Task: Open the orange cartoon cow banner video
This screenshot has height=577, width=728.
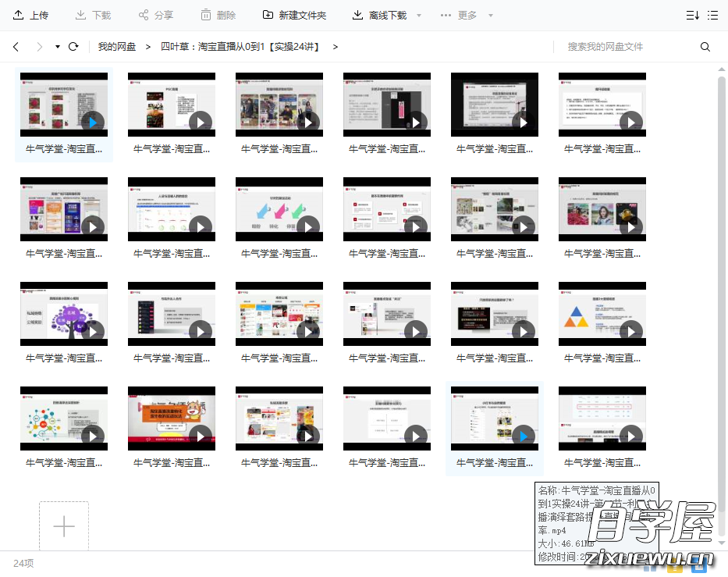Action: tap(172, 419)
